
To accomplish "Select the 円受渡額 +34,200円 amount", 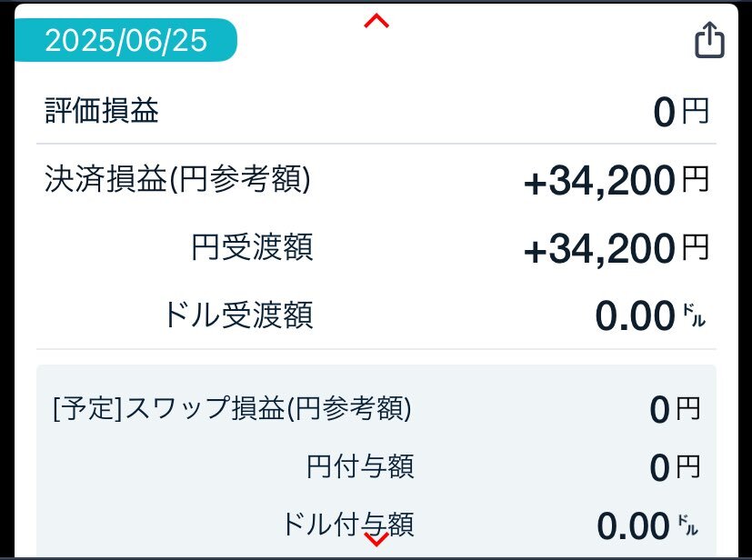I will coord(617,248).
